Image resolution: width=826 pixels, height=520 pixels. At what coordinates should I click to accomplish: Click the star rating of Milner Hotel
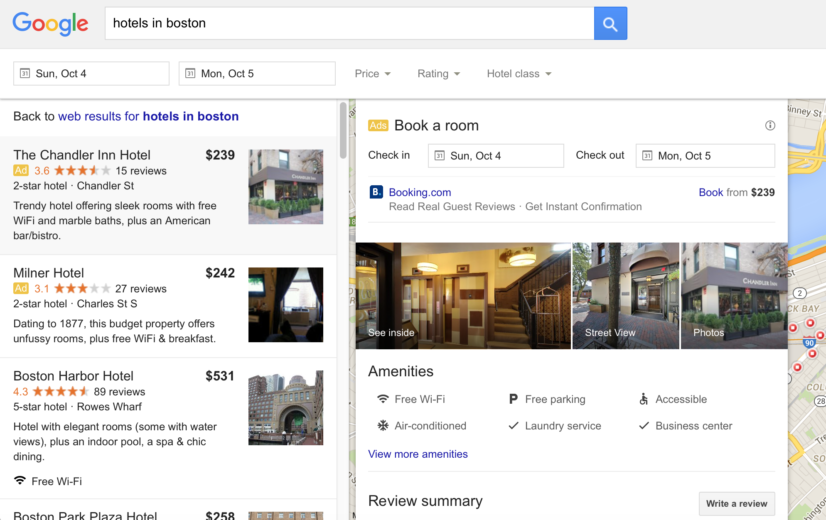(x=82, y=288)
